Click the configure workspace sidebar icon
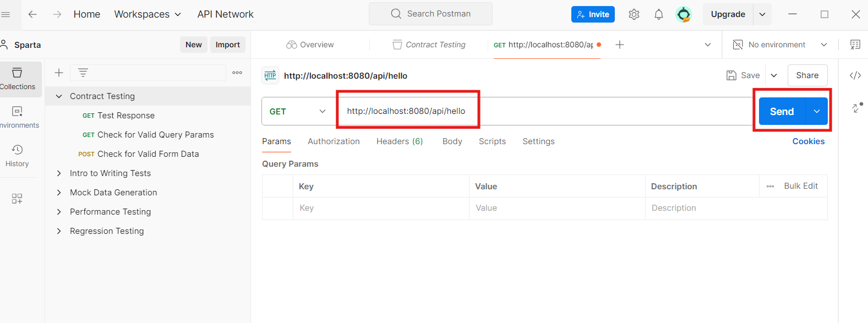Image resolution: width=868 pixels, height=323 pixels. point(17,199)
